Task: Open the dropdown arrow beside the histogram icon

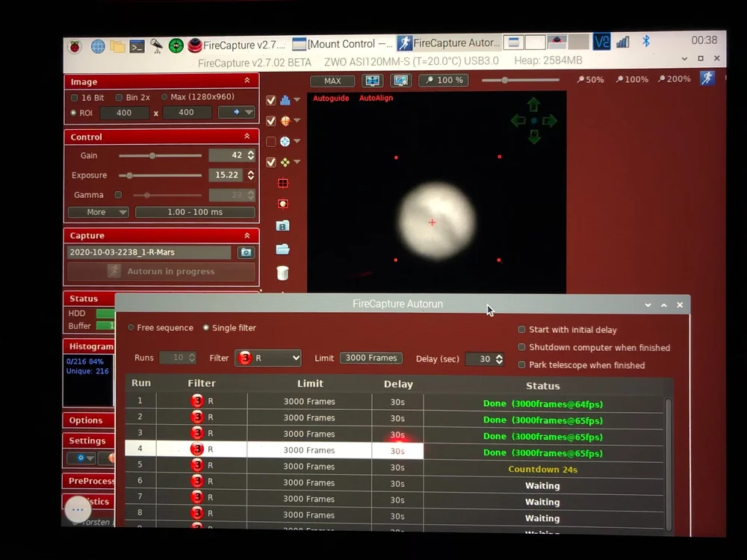Action: click(297, 100)
